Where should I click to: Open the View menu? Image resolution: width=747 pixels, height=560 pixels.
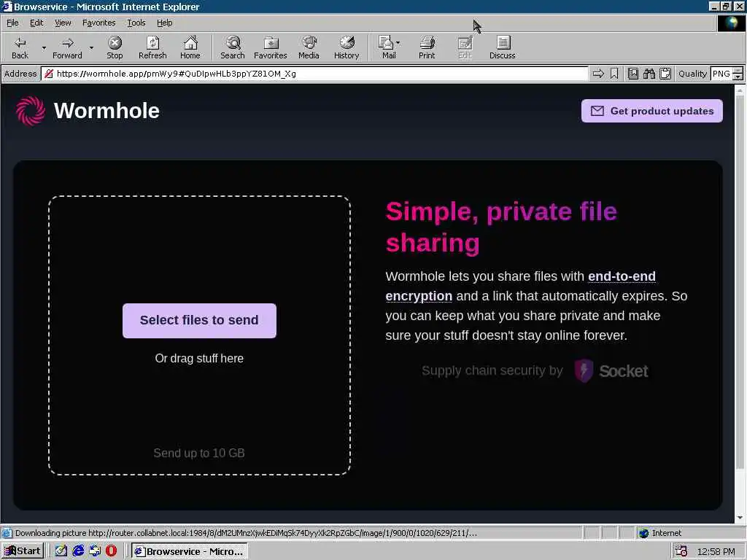(63, 23)
